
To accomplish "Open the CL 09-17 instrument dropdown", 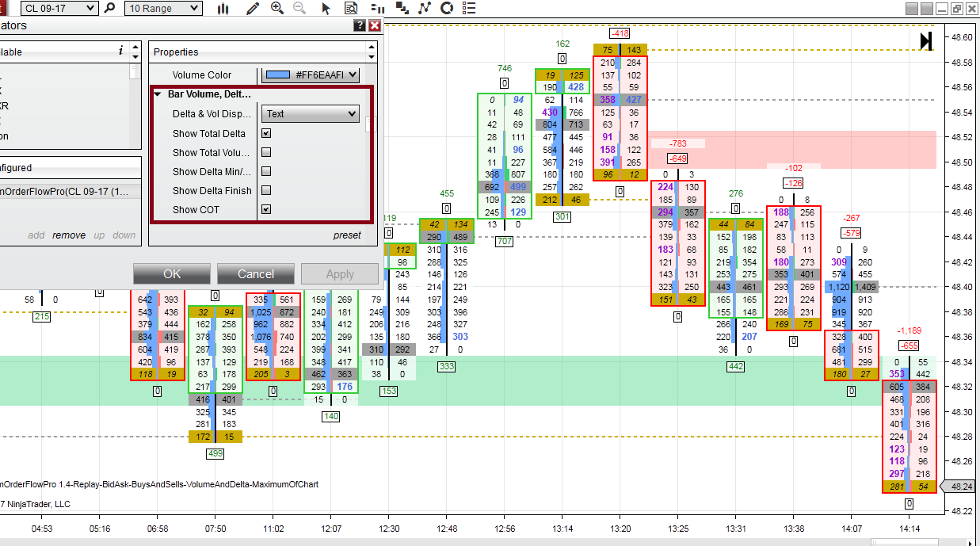I will point(59,9).
